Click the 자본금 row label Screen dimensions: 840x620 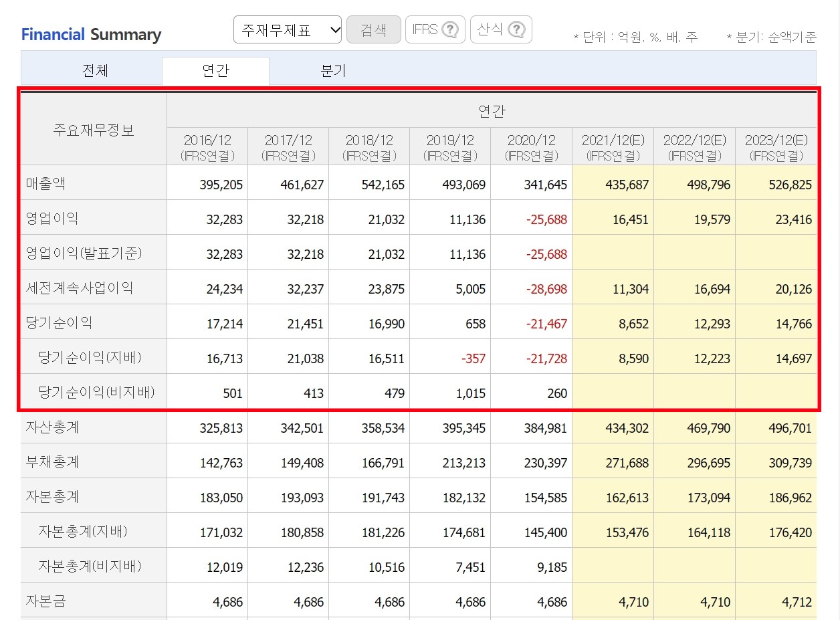[45, 601]
